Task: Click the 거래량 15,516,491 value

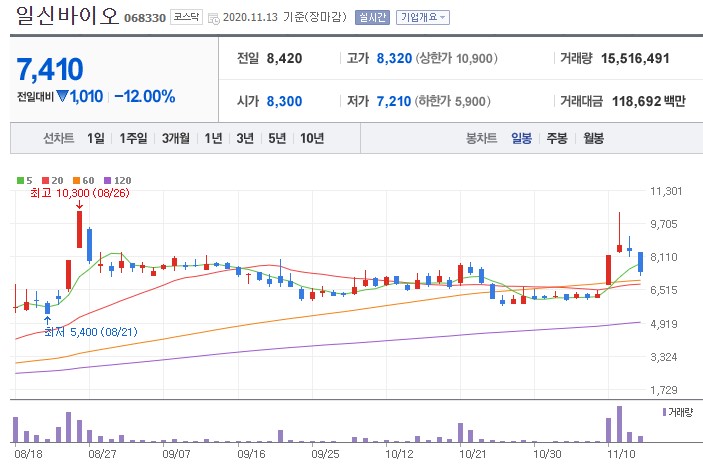Action: [x=635, y=58]
